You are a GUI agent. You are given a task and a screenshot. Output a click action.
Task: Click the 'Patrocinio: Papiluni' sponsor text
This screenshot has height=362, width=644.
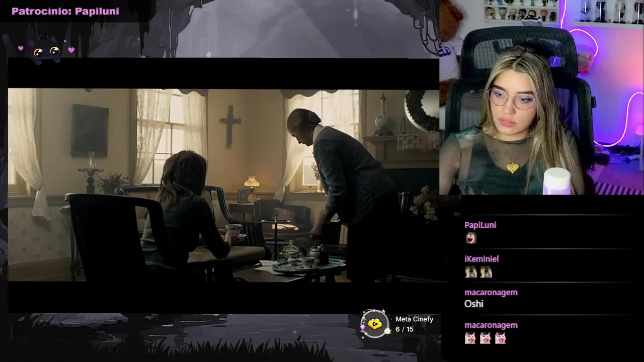click(x=65, y=11)
